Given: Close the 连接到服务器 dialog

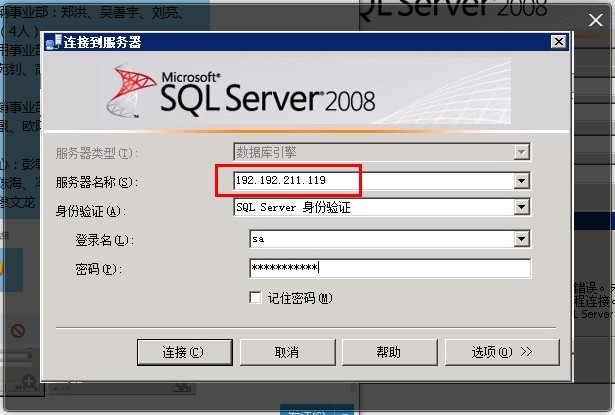Looking at the screenshot, I should pos(559,42).
